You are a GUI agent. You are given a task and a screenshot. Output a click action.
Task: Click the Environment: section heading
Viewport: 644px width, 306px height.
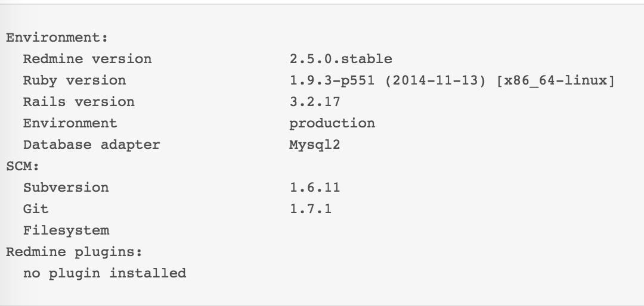pos(57,38)
